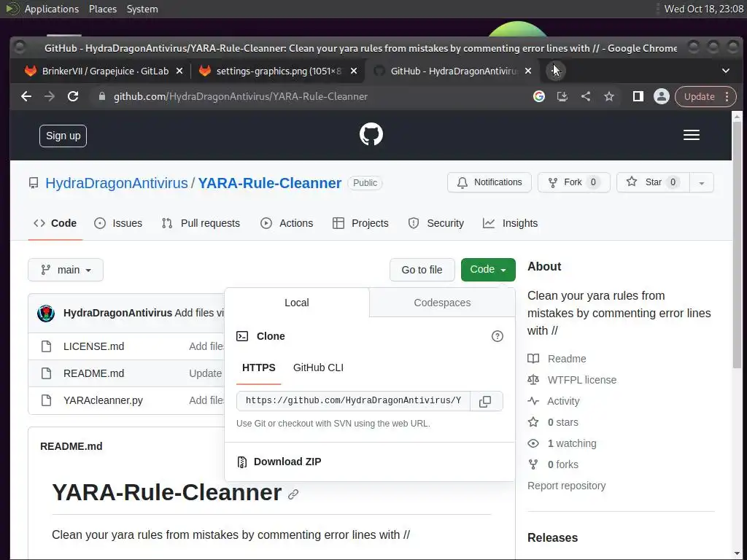Open the Chrome profile avatar
Viewport: 747px width, 560px height.
coord(661,97)
